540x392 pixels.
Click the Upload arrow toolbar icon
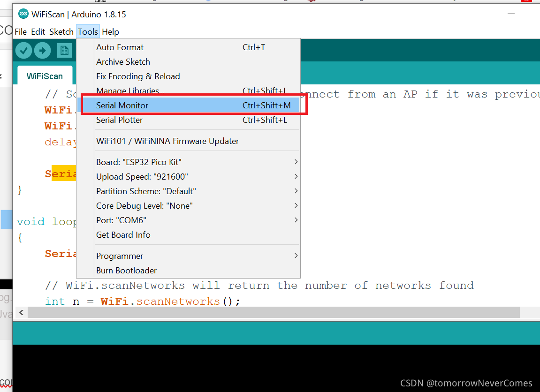click(43, 51)
